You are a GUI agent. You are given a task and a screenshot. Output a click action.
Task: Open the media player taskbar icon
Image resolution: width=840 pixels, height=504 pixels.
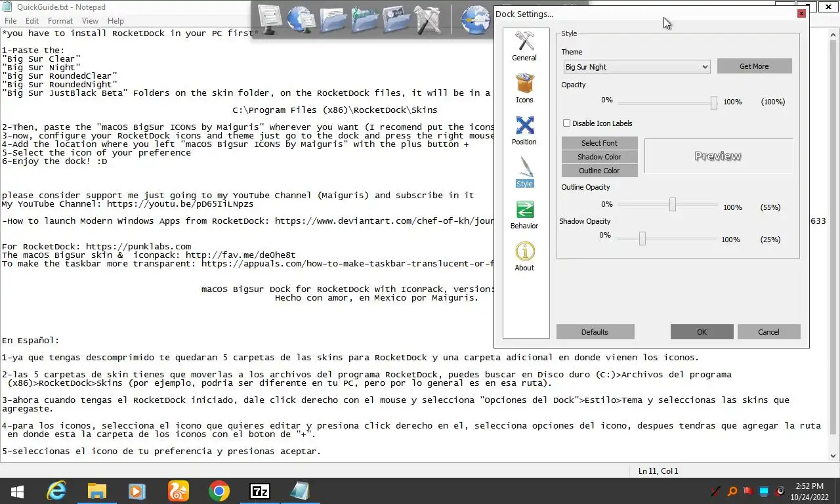(137, 491)
